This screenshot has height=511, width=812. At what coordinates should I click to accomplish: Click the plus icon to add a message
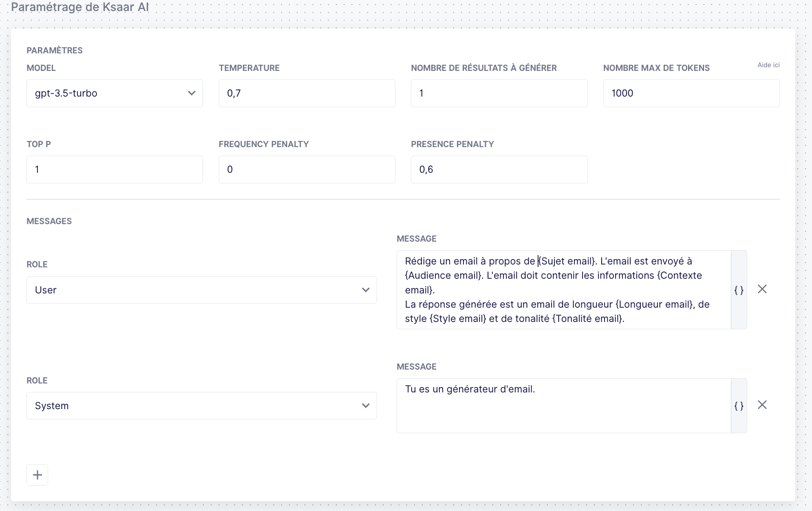click(x=37, y=475)
